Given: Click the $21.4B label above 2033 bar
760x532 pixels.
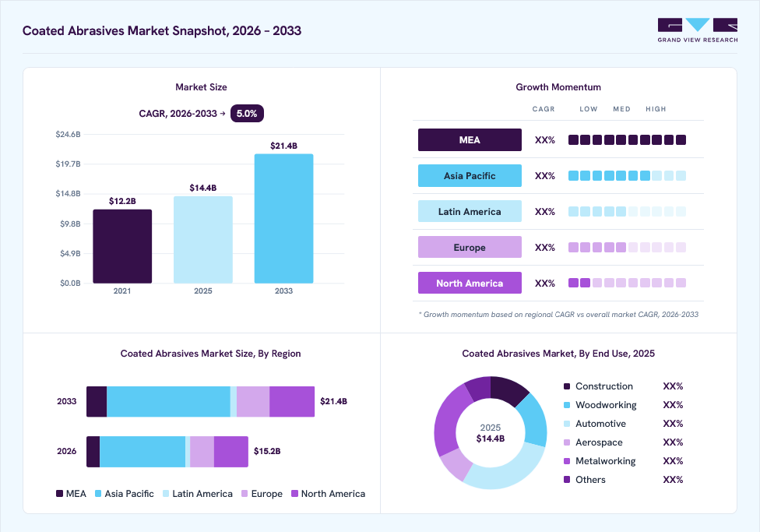Looking at the screenshot, I should point(283,146).
